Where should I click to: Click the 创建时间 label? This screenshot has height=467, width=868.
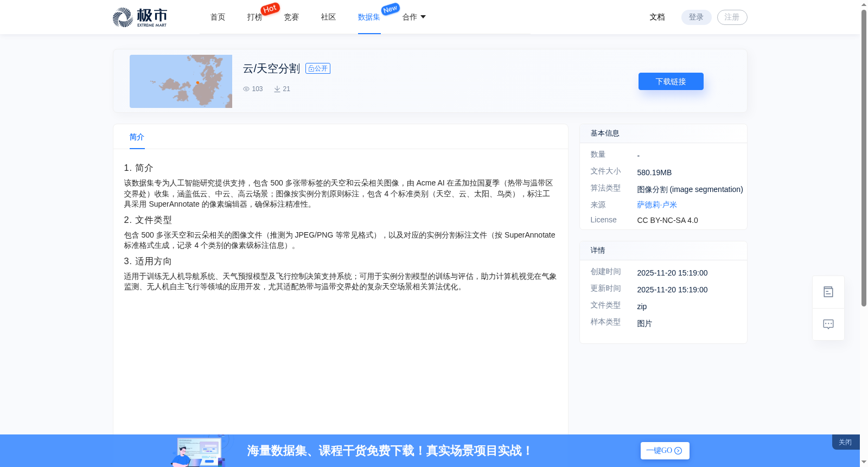605,272
